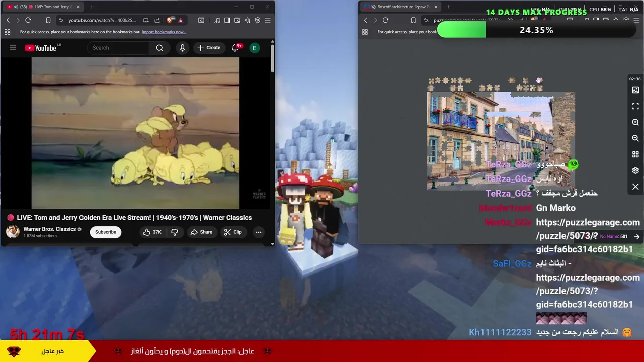Image resolution: width=644 pixels, height=362 pixels.
Task: Go back in the YouTube browser window
Action: pos(8,20)
